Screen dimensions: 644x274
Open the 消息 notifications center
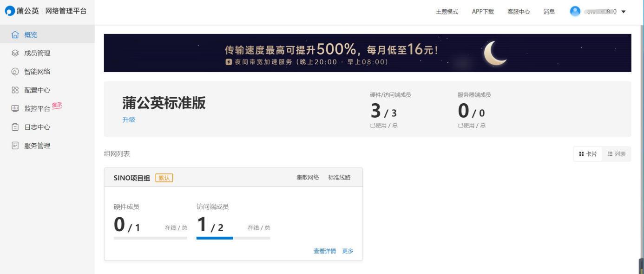point(550,11)
